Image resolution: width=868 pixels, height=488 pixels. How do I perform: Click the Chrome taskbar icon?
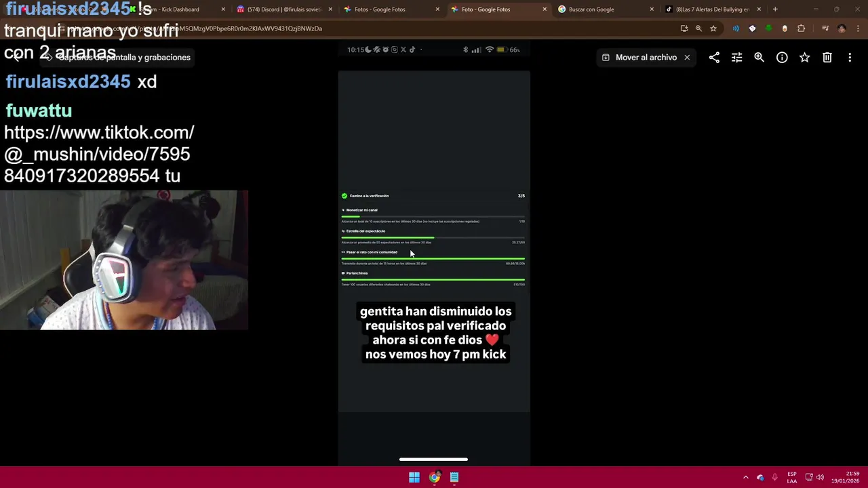435,477
